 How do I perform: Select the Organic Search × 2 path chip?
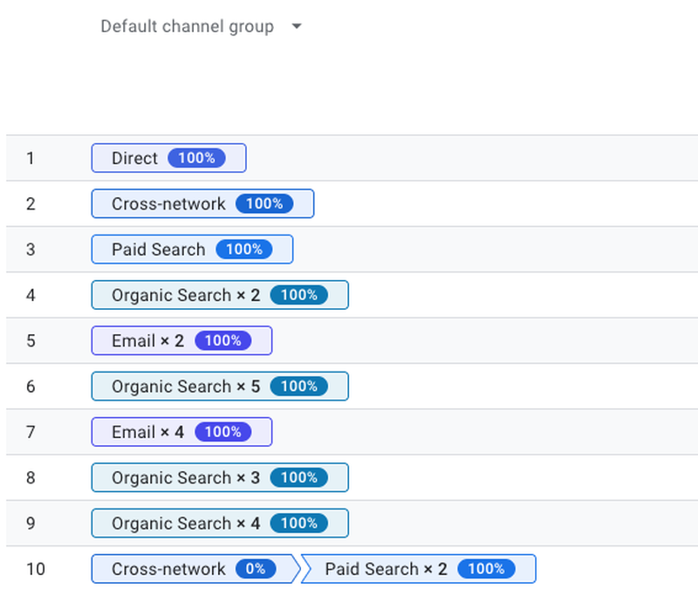(x=220, y=295)
